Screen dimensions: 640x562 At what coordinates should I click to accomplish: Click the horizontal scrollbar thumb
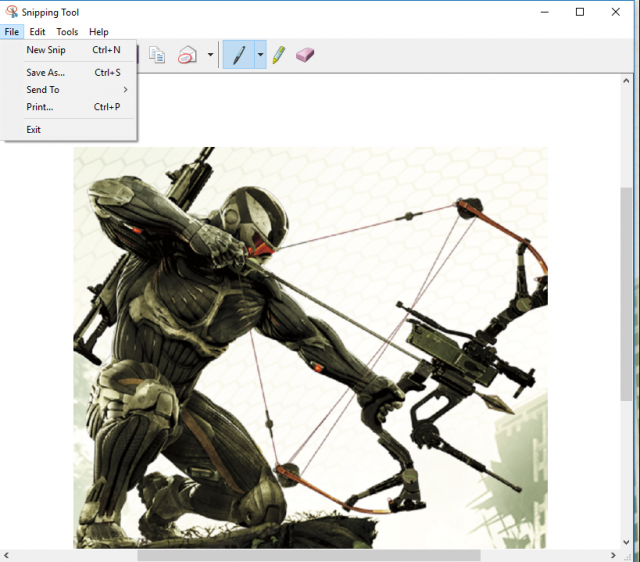[x=309, y=555]
